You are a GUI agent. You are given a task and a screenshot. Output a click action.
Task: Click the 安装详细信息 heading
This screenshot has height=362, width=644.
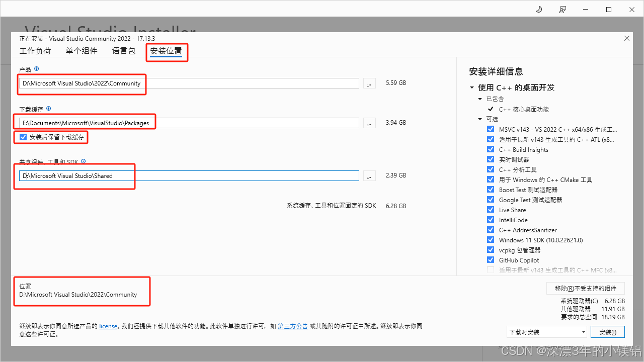[496, 71]
